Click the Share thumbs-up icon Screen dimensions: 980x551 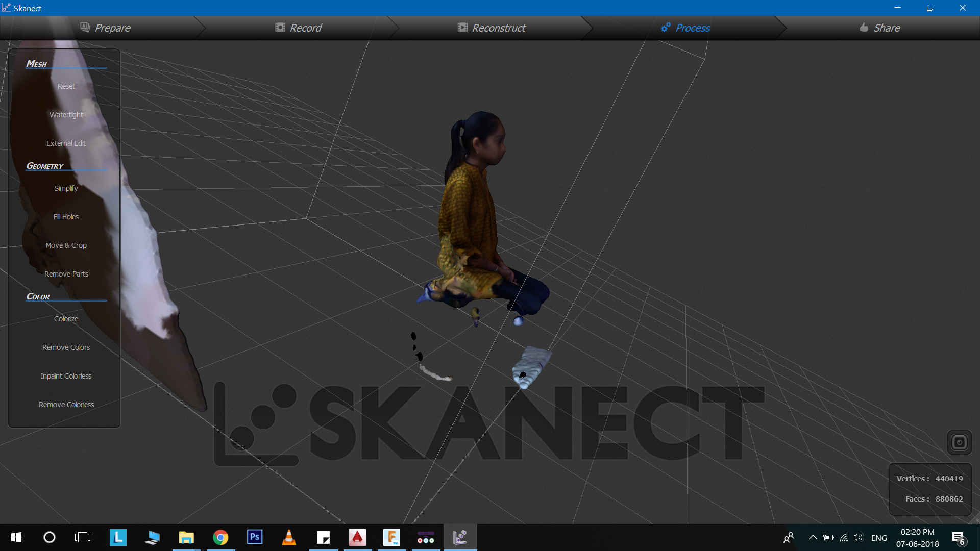[864, 27]
